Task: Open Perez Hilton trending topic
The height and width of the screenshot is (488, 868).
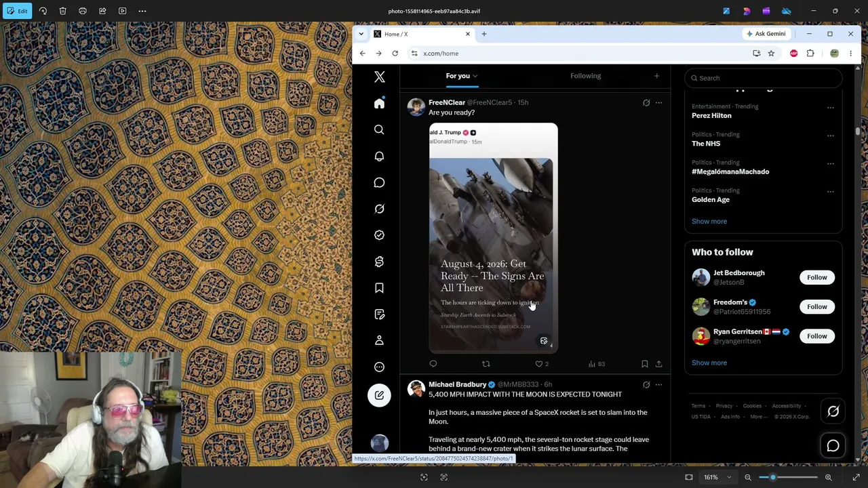Action: click(x=711, y=116)
